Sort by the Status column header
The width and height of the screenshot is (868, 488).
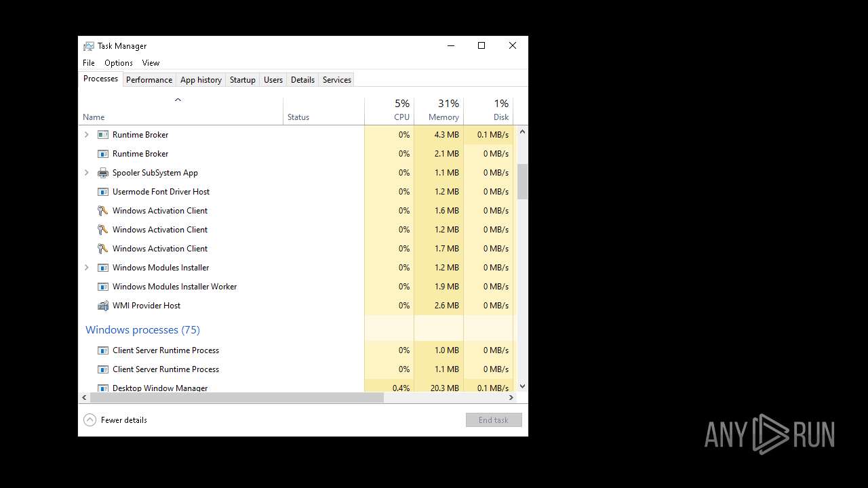[x=323, y=111]
